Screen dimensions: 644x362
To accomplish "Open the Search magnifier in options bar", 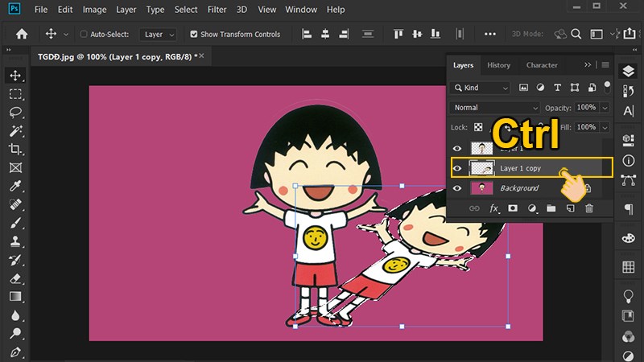I will pyautogui.click(x=576, y=34).
